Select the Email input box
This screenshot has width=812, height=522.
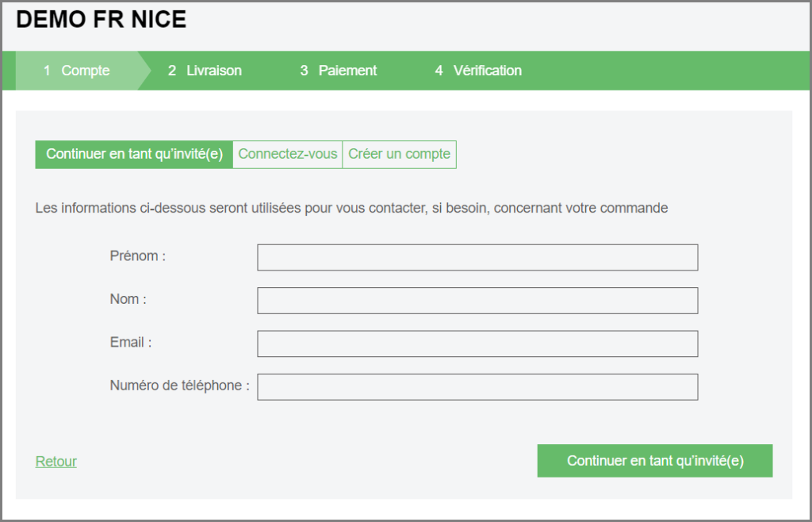click(477, 344)
